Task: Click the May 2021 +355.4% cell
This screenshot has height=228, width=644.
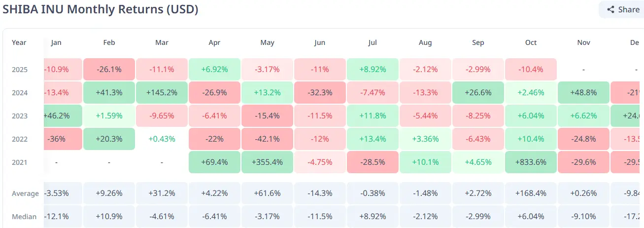Action: coord(267,162)
